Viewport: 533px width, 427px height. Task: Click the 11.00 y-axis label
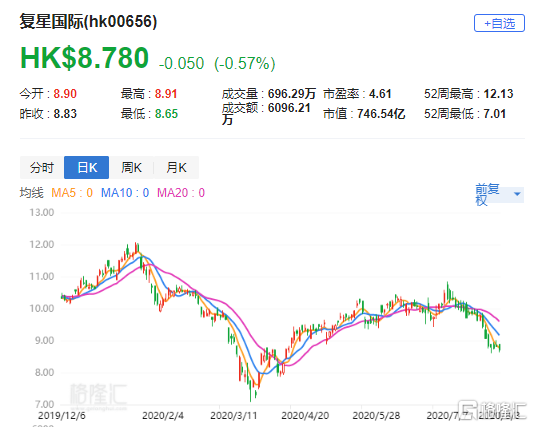tap(41, 276)
